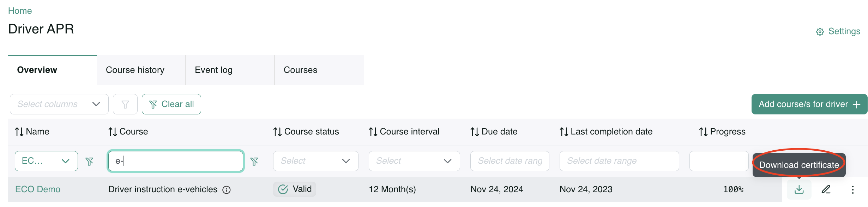Viewport: 868px width, 207px height.
Task: Sort by Name column arrows
Action: pyautogui.click(x=19, y=132)
